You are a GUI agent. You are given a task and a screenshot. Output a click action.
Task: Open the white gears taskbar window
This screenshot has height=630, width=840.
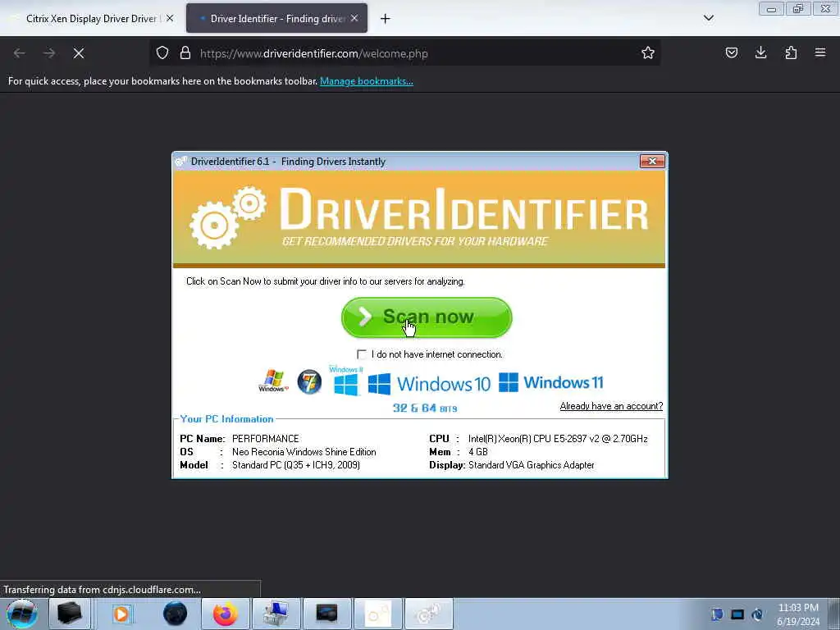[x=377, y=614]
